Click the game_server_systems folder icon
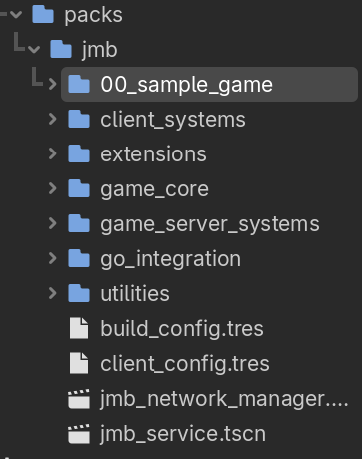The width and height of the screenshot is (362, 459). 79,223
